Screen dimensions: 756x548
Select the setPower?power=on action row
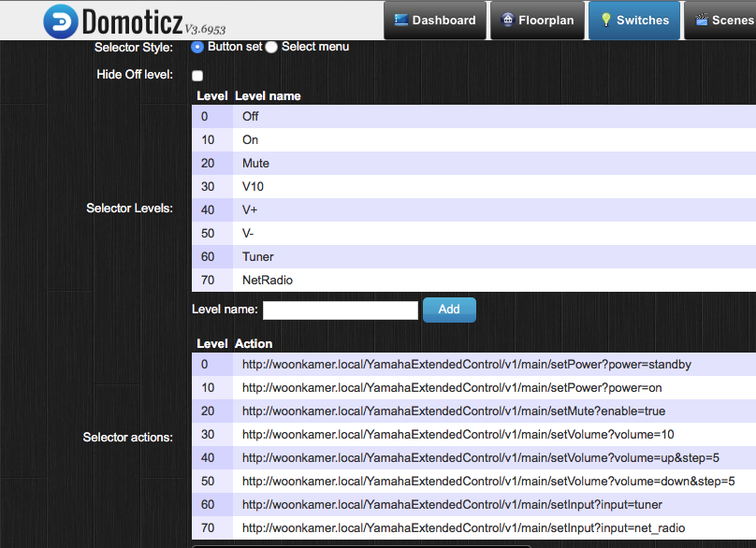[474, 387]
